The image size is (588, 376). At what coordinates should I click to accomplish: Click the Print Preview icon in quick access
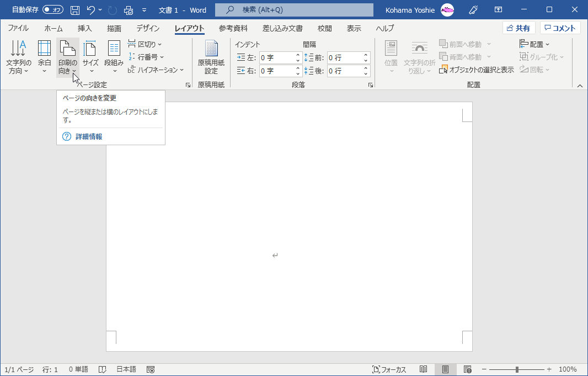click(129, 10)
